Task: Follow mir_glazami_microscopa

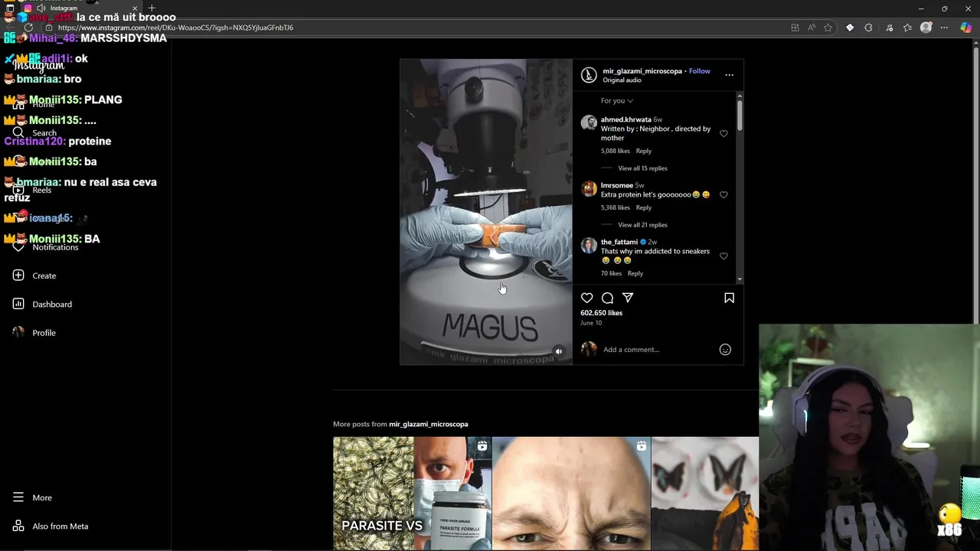Action: (699, 71)
